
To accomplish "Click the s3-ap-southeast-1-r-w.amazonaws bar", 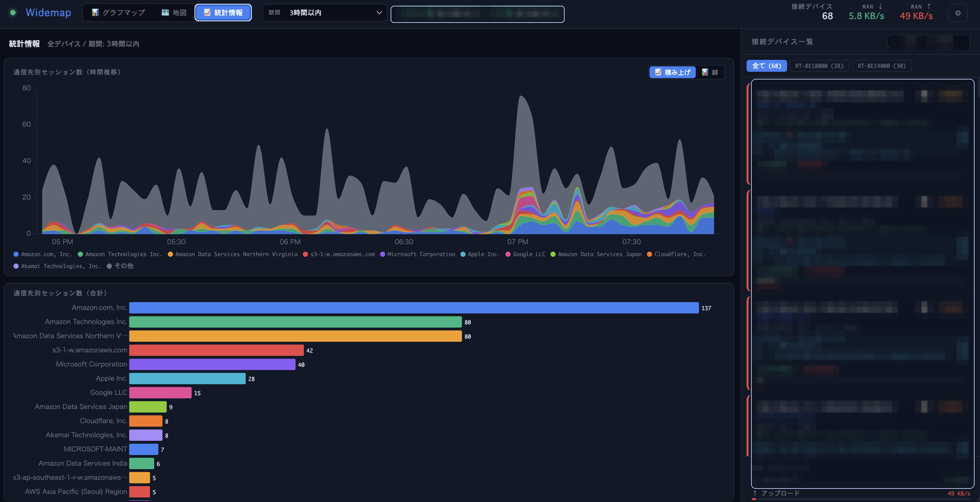I will (140, 478).
